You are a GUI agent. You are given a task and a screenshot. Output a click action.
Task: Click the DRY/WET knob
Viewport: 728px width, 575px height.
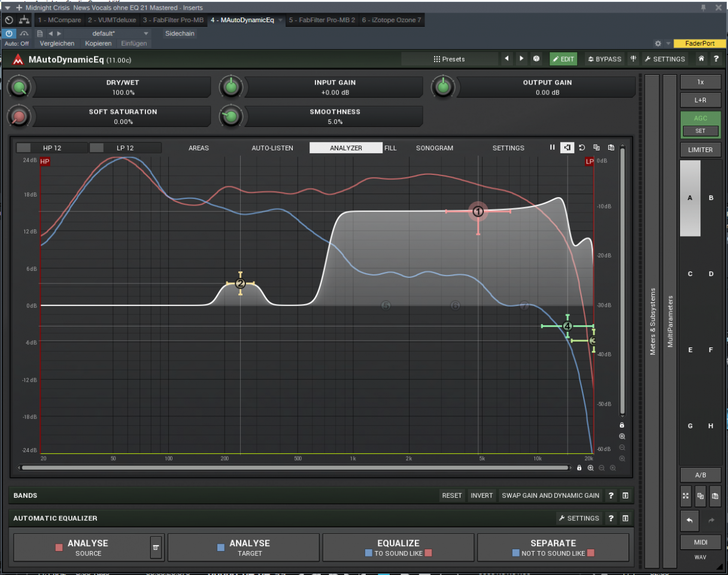pyautogui.click(x=19, y=87)
